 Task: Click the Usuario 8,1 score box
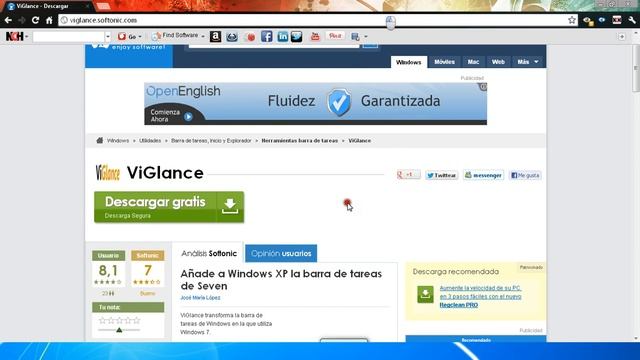click(x=108, y=269)
